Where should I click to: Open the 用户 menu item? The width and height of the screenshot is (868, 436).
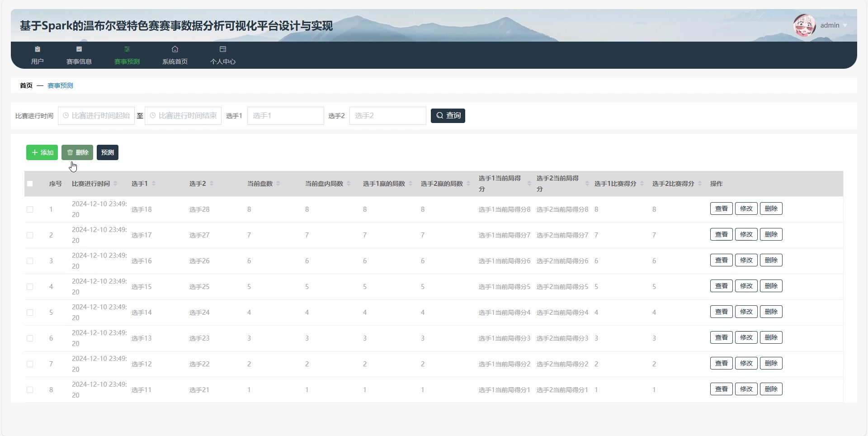pyautogui.click(x=38, y=55)
